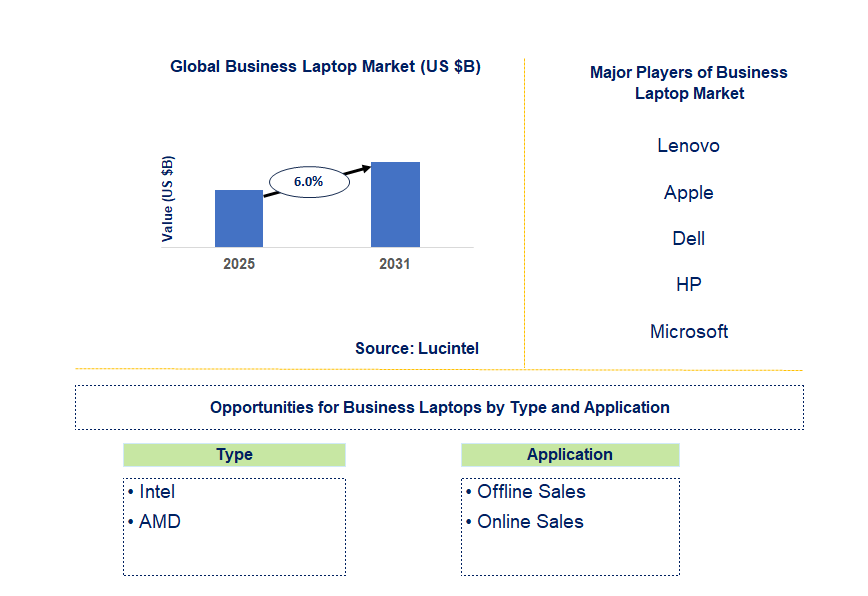Select HP in the players list
This screenshot has height=596, width=868.
(x=688, y=284)
